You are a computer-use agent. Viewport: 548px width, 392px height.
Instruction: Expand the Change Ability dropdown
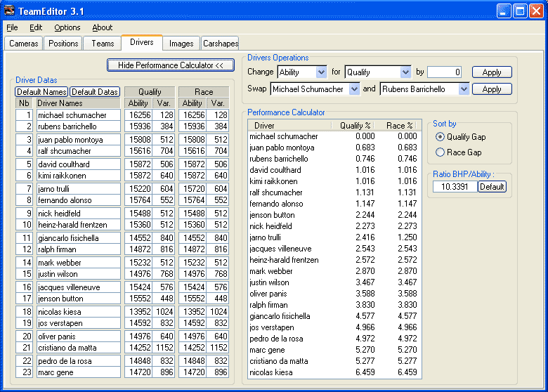(321, 72)
